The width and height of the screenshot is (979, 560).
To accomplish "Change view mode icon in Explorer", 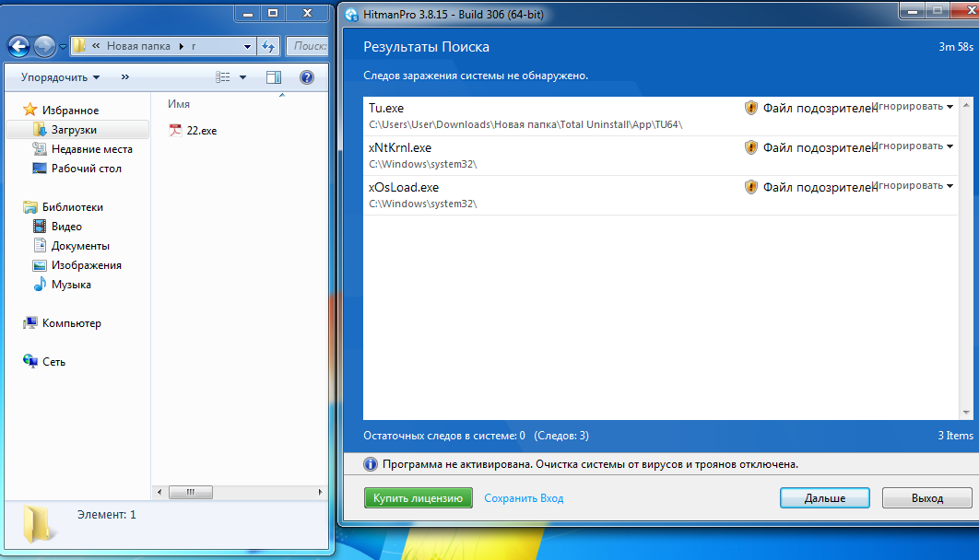I will (223, 76).
